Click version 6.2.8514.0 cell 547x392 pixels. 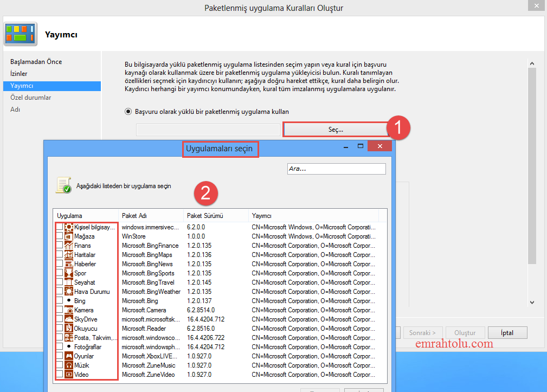click(201, 310)
